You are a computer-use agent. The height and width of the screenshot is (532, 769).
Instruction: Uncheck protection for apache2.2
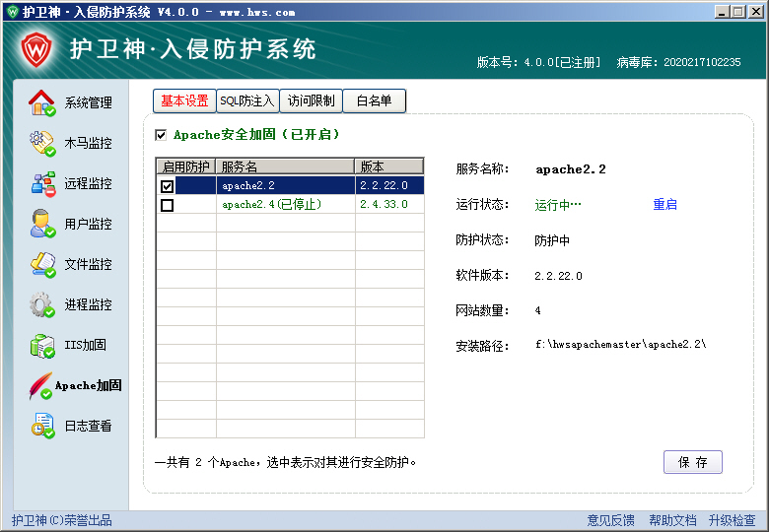168,186
